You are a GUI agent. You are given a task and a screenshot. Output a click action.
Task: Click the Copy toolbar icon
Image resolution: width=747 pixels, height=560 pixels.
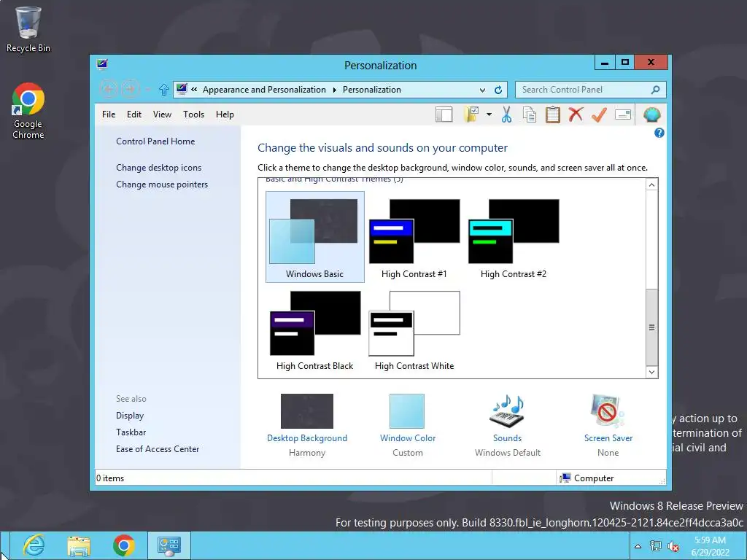530,114
